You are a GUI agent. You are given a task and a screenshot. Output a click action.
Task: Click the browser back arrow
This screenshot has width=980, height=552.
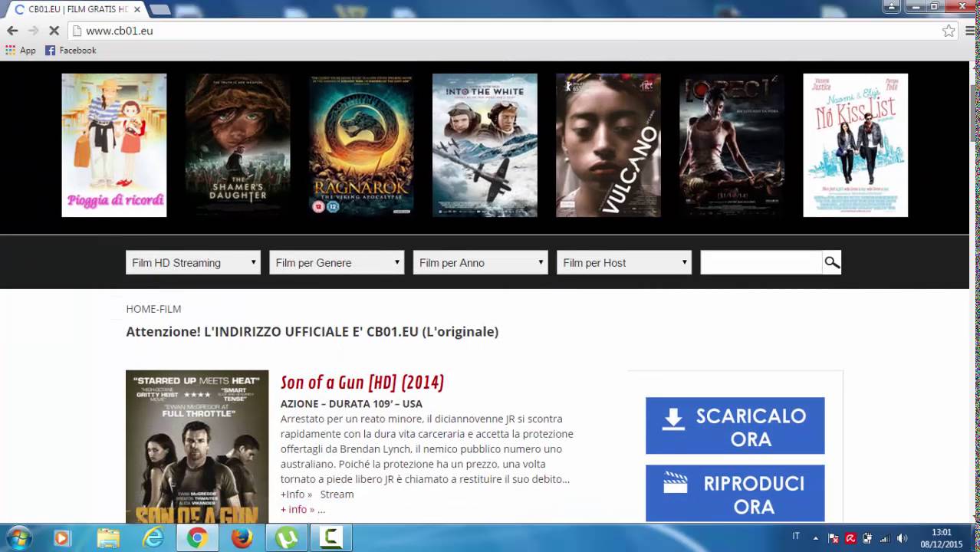12,31
